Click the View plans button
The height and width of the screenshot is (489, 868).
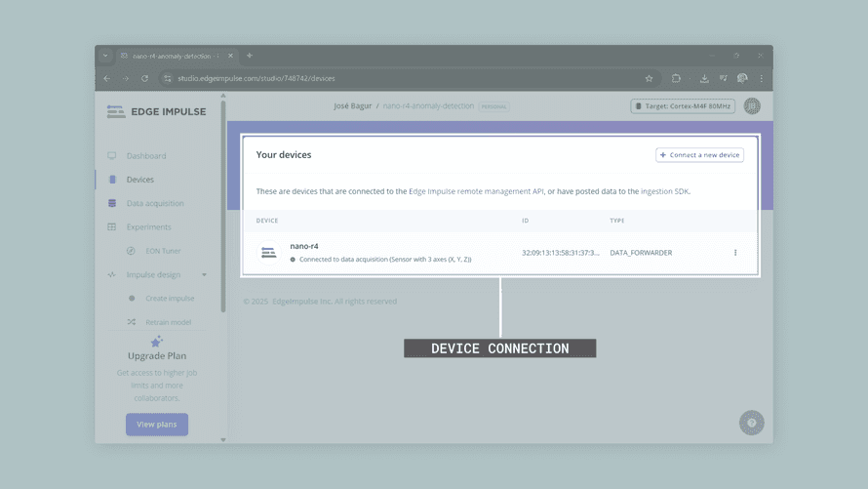point(157,425)
